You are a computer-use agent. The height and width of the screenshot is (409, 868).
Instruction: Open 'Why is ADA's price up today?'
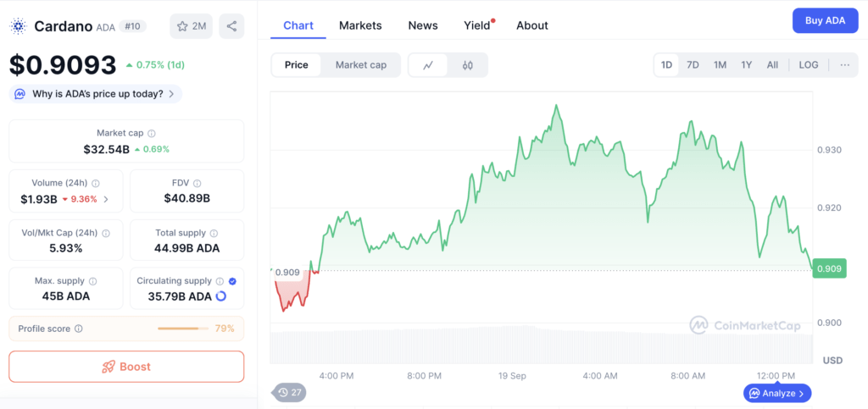point(96,94)
